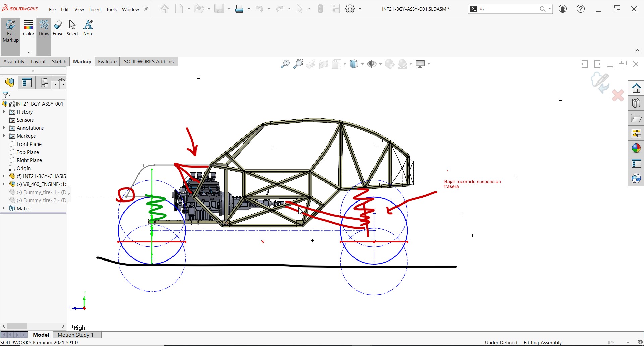
Task: Click the Open file icon
Action: [199, 9]
